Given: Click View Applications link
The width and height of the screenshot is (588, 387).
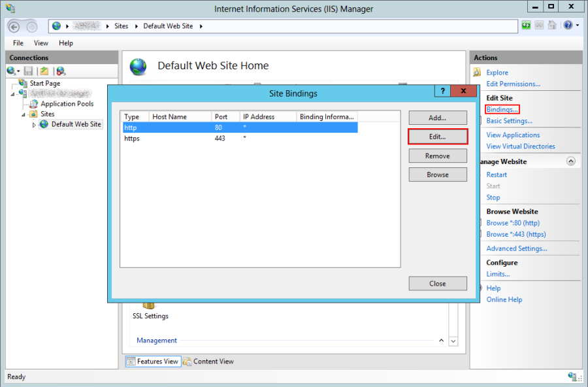Looking at the screenshot, I should (x=513, y=135).
